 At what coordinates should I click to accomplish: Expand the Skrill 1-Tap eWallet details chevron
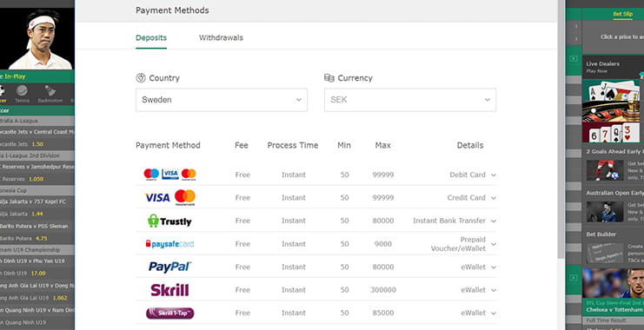click(x=494, y=313)
